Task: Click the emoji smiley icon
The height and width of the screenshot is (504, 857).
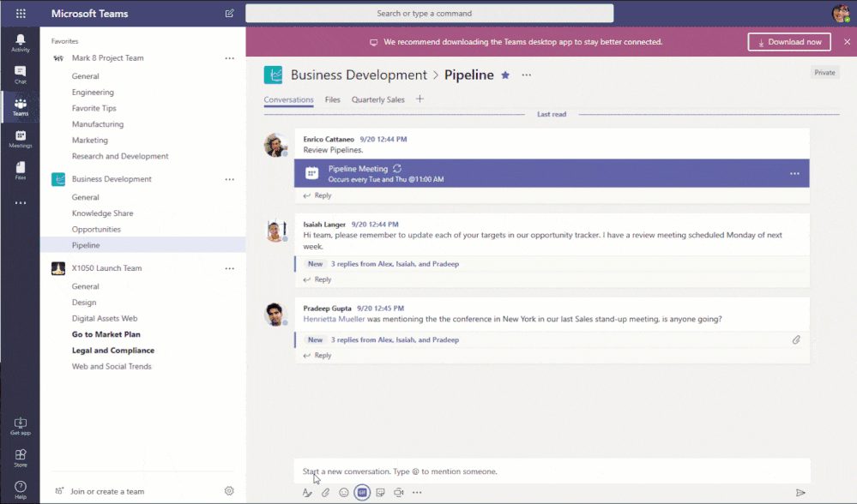Action: (344, 493)
